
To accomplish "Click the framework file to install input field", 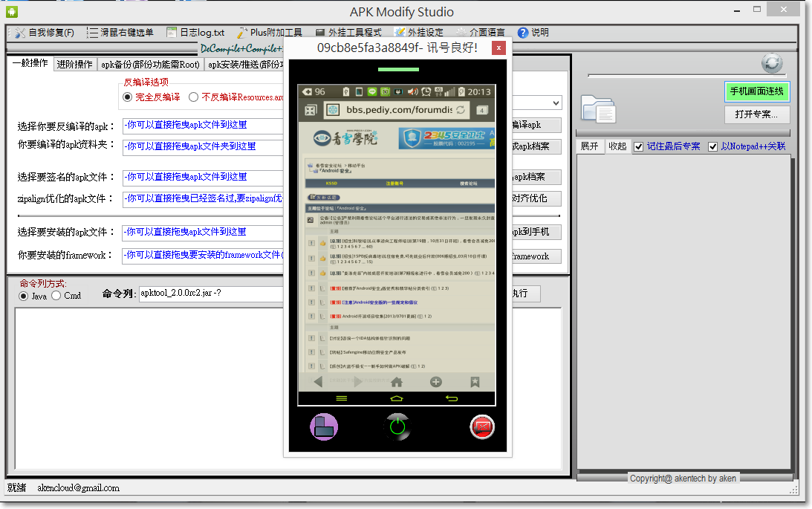I will point(203,256).
